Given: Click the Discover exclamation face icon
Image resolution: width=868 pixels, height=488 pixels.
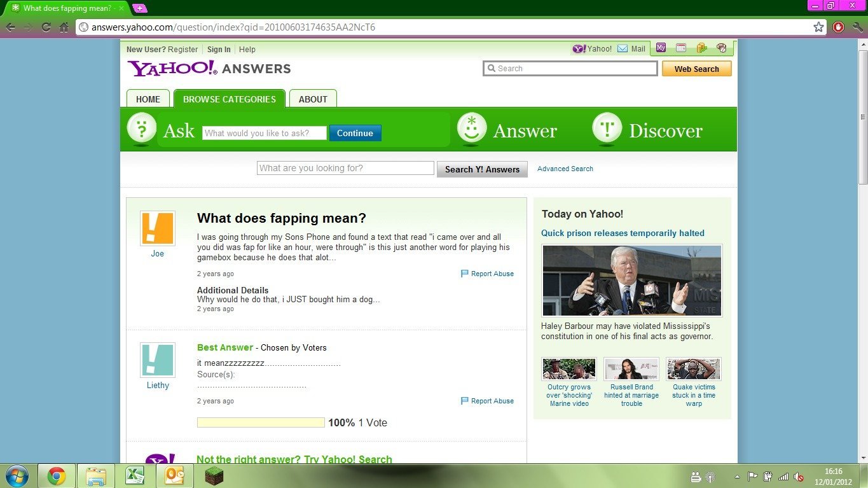Looking at the screenshot, I should 607,129.
